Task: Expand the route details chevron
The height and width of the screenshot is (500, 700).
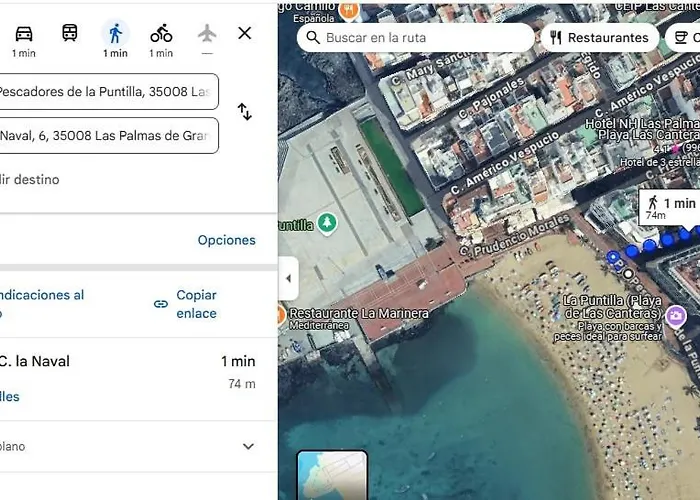Action: coord(249,447)
